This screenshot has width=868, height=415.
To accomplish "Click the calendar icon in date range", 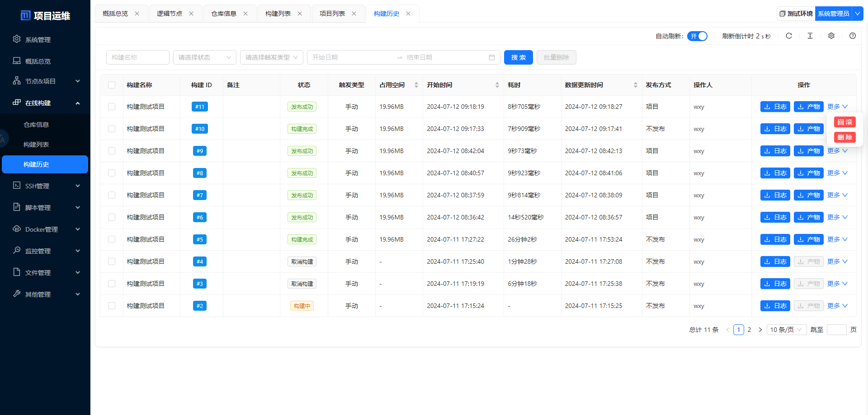I will point(492,57).
